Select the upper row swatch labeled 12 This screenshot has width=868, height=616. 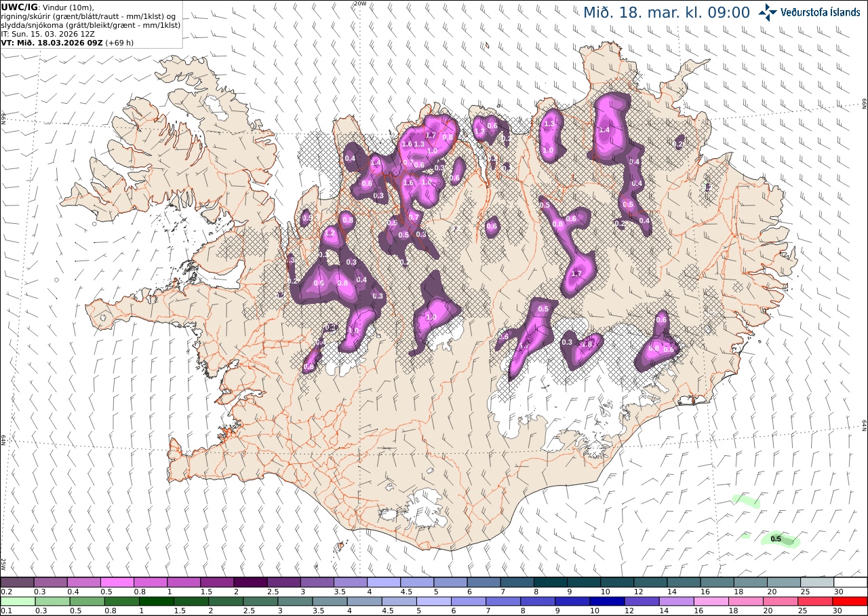pos(651,582)
